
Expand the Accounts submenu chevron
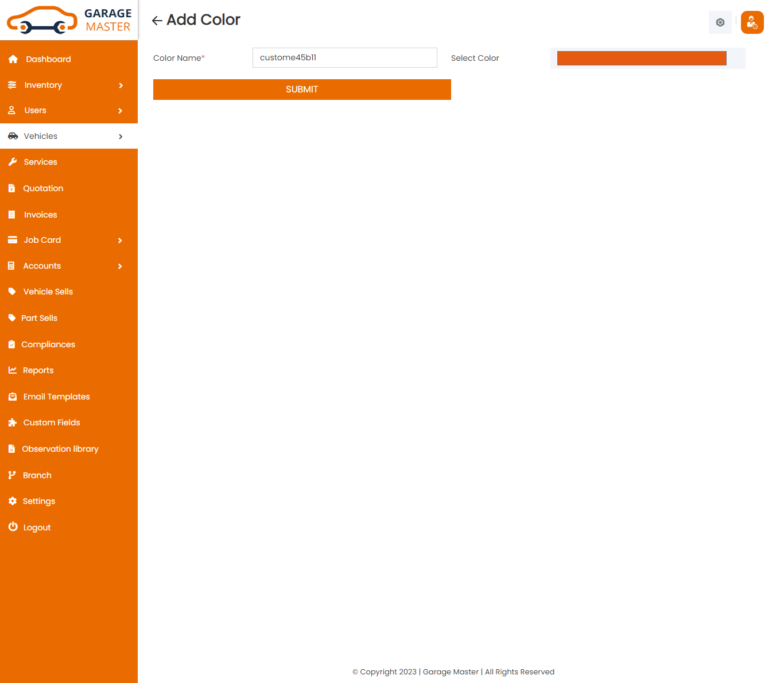click(121, 266)
